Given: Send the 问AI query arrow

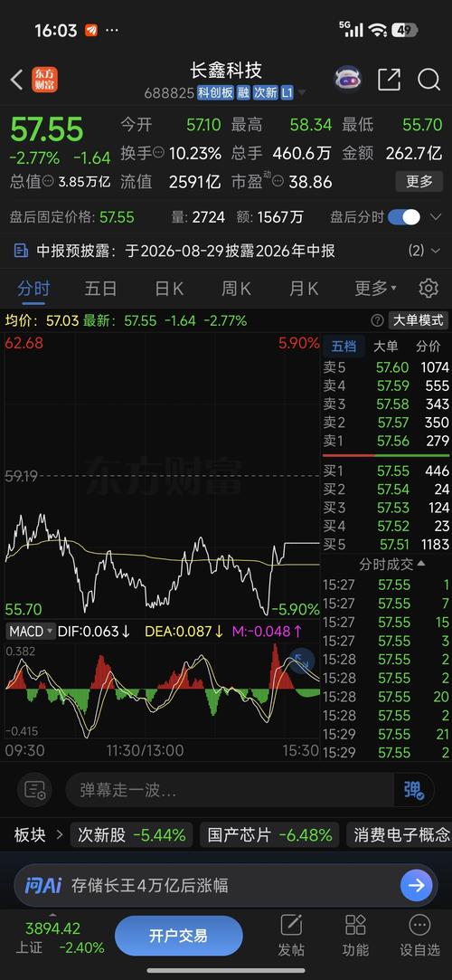Looking at the screenshot, I should 417,886.
